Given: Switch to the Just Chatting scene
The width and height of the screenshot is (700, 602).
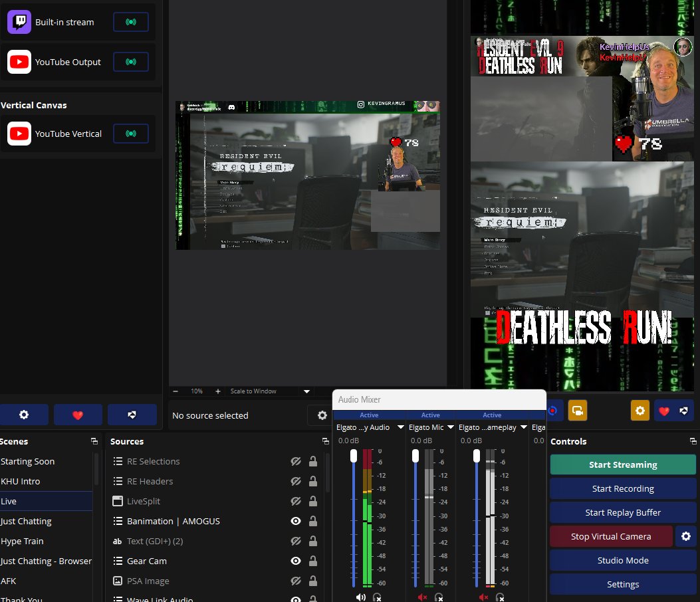Looking at the screenshot, I should coord(46,521).
